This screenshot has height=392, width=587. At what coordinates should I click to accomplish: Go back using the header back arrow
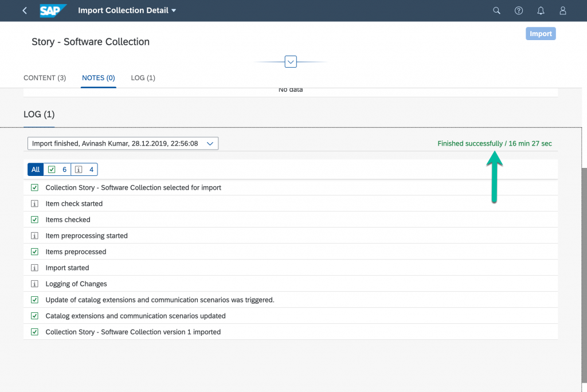tap(25, 10)
